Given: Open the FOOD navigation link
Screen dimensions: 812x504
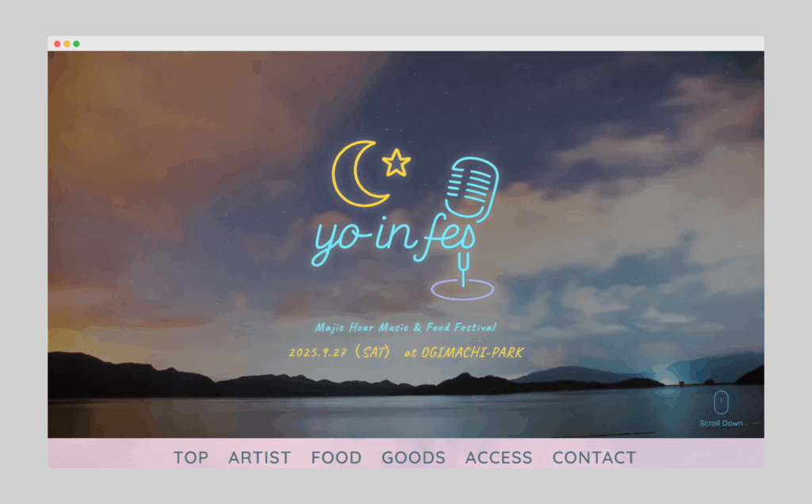Looking at the screenshot, I should (x=336, y=457).
